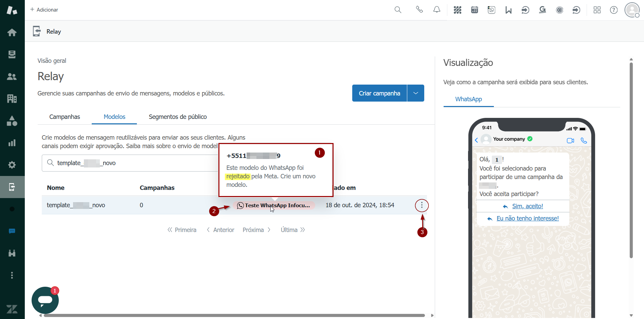Image resolution: width=644 pixels, height=319 pixels.
Task: Click the Criar campanha button
Action: tap(379, 93)
